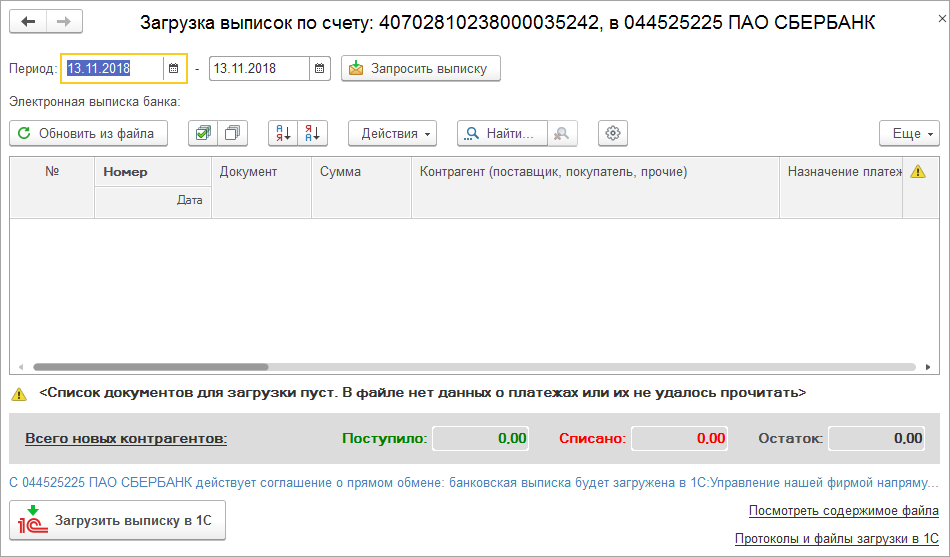
Task: Open settings via the gear icon
Action: [x=613, y=133]
